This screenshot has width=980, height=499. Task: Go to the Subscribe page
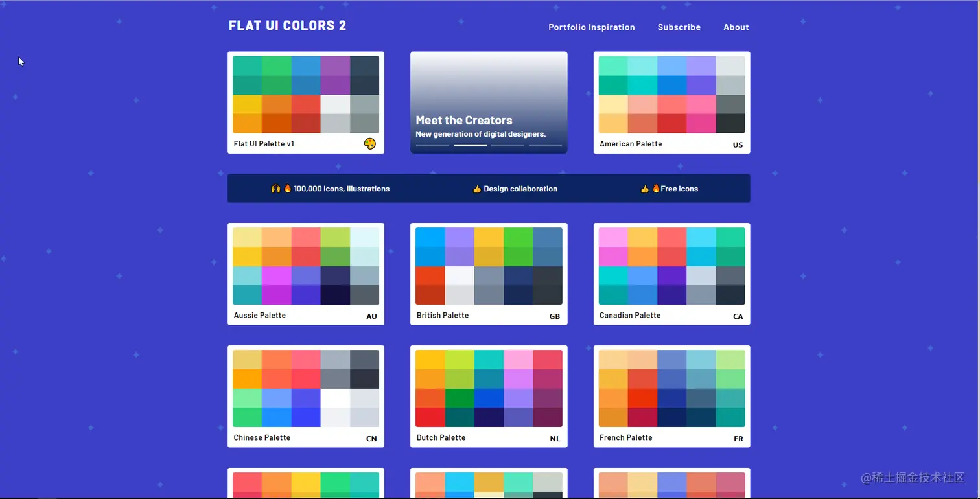coord(679,27)
